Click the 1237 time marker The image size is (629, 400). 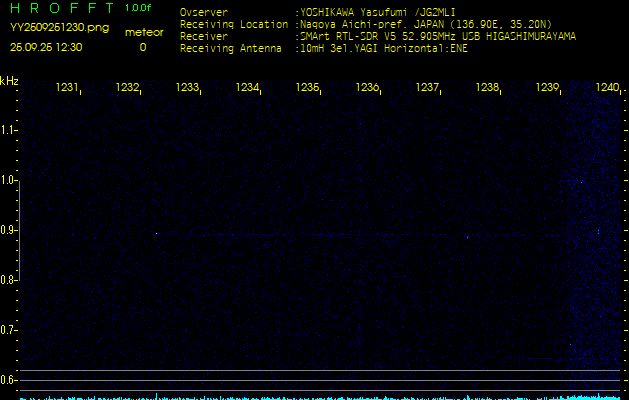click(427, 87)
